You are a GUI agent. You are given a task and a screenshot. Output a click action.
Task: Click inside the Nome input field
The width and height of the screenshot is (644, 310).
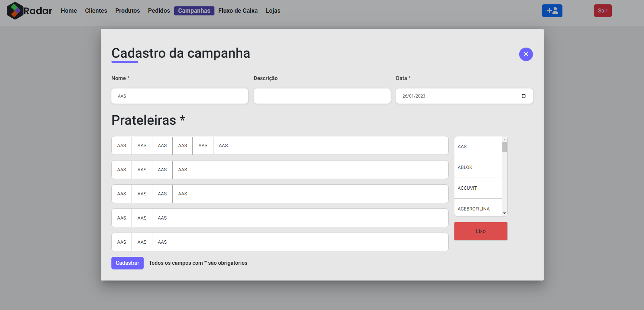tap(180, 96)
